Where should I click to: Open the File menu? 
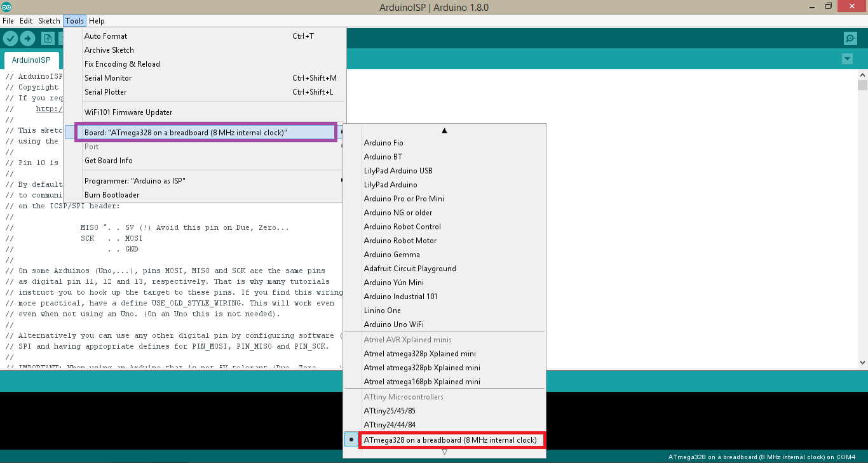(8, 21)
